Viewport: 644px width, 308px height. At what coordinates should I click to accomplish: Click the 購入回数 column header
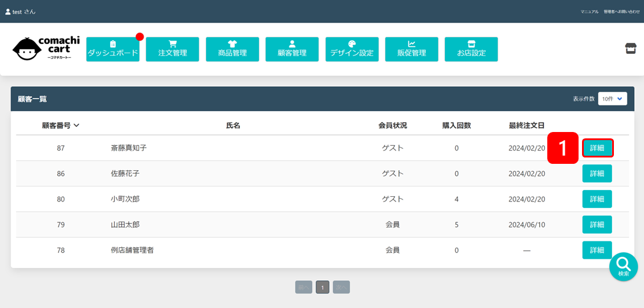point(456,125)
